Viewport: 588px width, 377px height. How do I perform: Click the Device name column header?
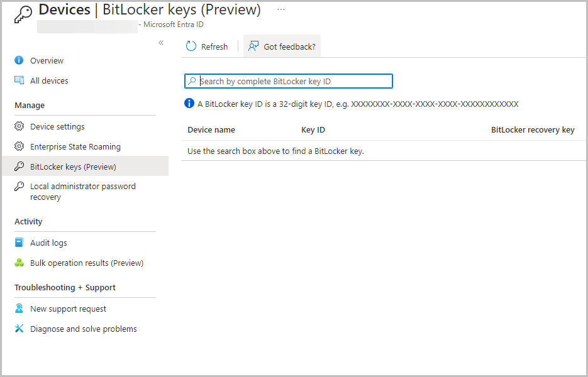point(211,129)
